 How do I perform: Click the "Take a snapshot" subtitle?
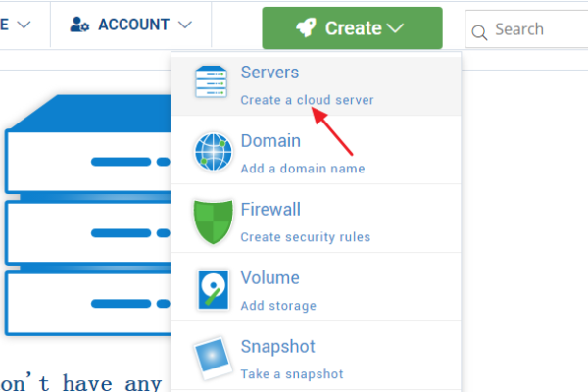pos(292,373)
